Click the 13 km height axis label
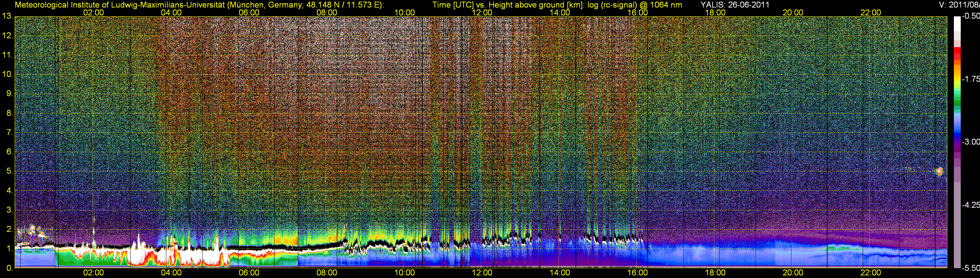The width and height of the screenshot is (980, 278). point(7,16)
